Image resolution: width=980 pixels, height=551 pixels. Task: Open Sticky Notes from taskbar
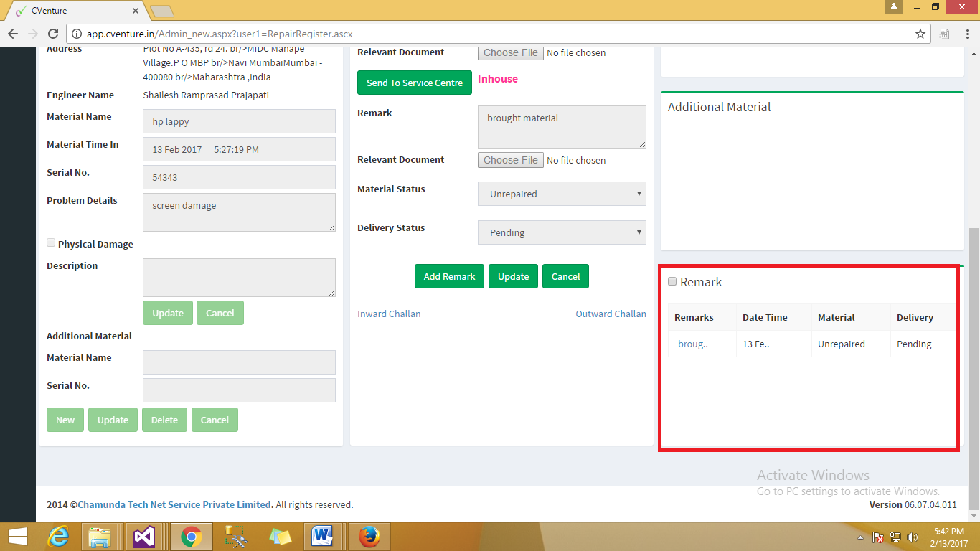click(280, 536)
